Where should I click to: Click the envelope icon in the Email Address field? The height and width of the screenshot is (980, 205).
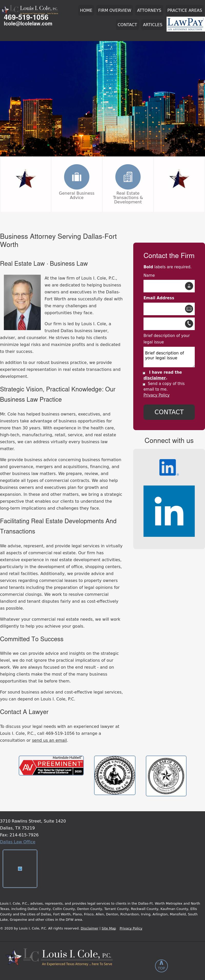point(189,309)
